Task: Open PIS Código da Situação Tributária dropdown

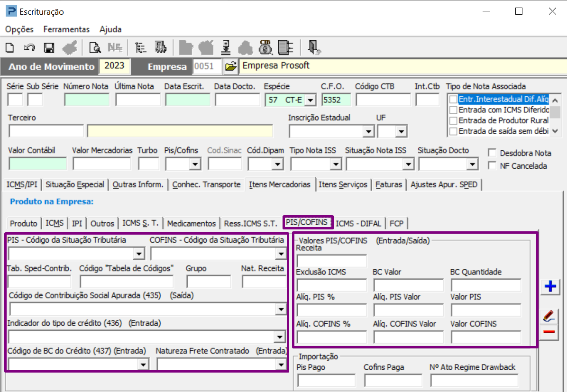Action: (x=139, y=254)
